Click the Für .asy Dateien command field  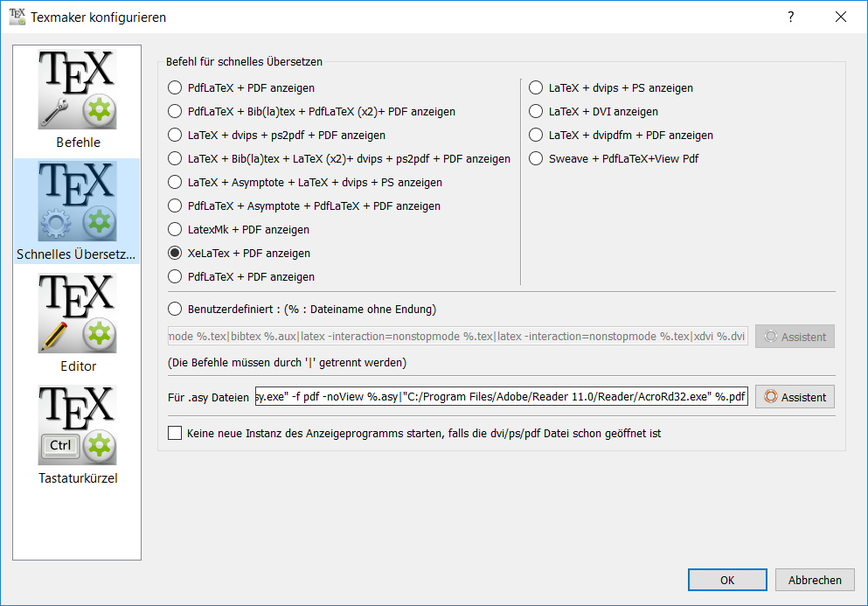502,397
